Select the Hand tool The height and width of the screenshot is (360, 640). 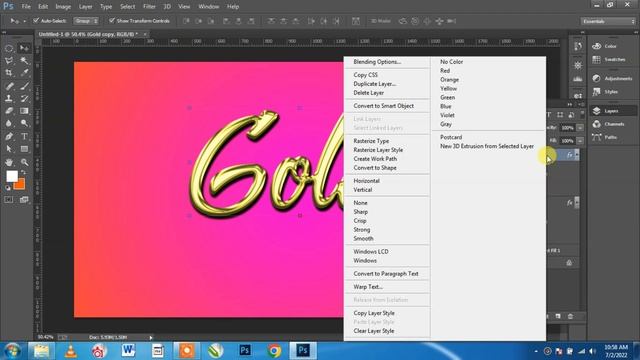[9, 162]
